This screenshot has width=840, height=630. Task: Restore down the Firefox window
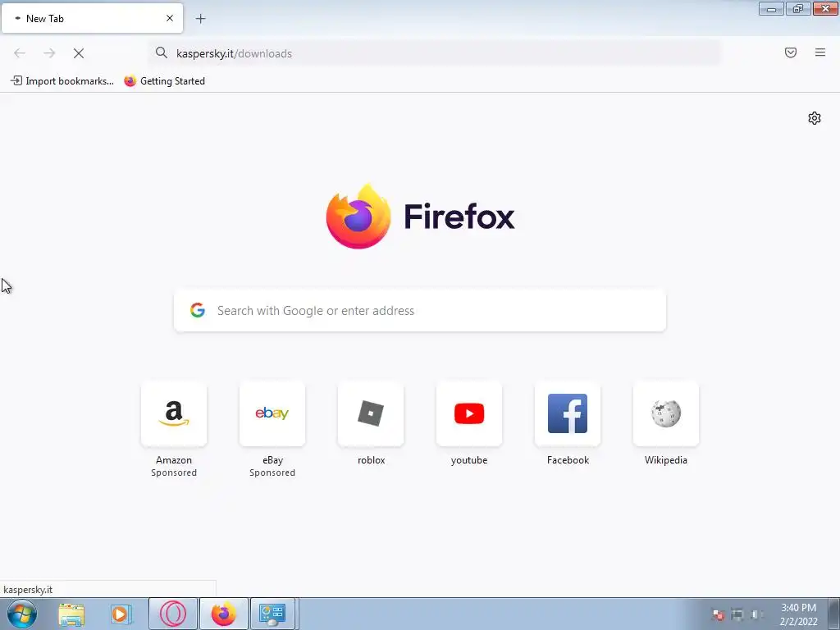coord(798,8)
